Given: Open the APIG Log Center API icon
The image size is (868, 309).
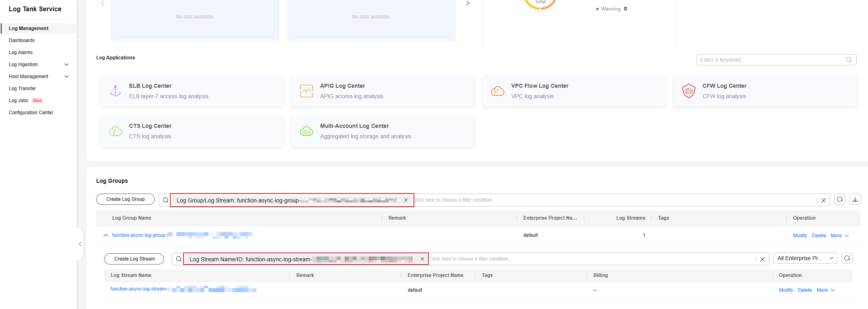Looking at the screenshot, I should coord(307,91).
